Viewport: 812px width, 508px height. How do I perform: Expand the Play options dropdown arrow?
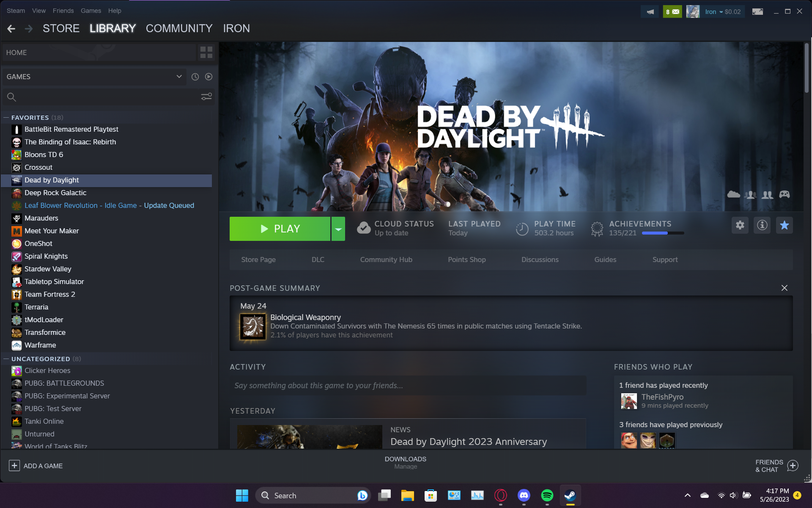pyautogui.click(x=338, y=229)
